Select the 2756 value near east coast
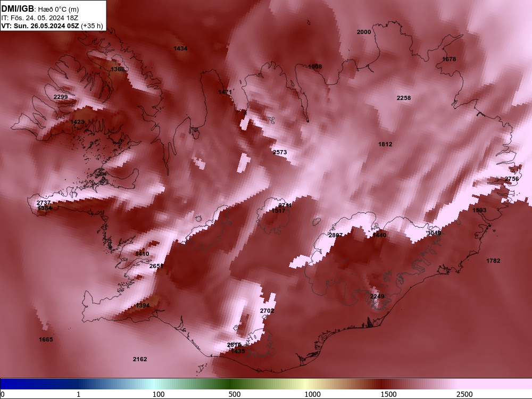The height and width of the screenshot is (399, 532). [512, 179]
